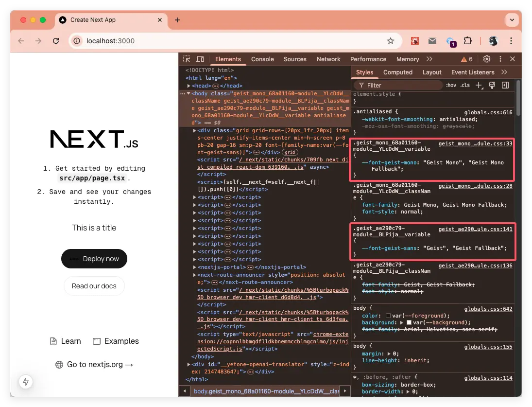Open a new browser tab
The image size is (532, 407).
[177, 20]
